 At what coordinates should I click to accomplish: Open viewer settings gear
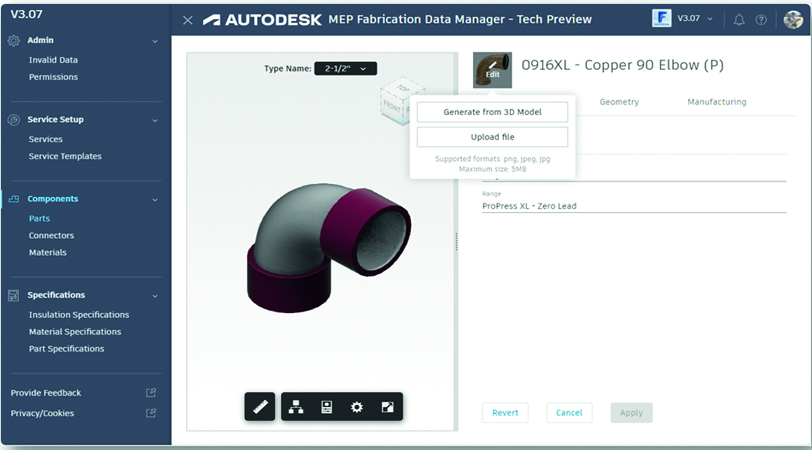[357, 407]
